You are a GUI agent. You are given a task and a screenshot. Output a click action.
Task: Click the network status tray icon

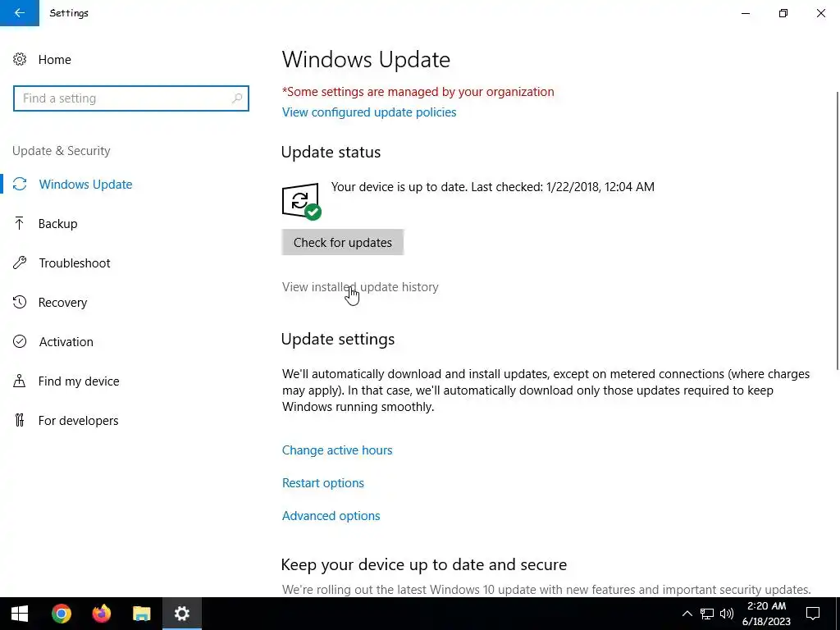707,614
